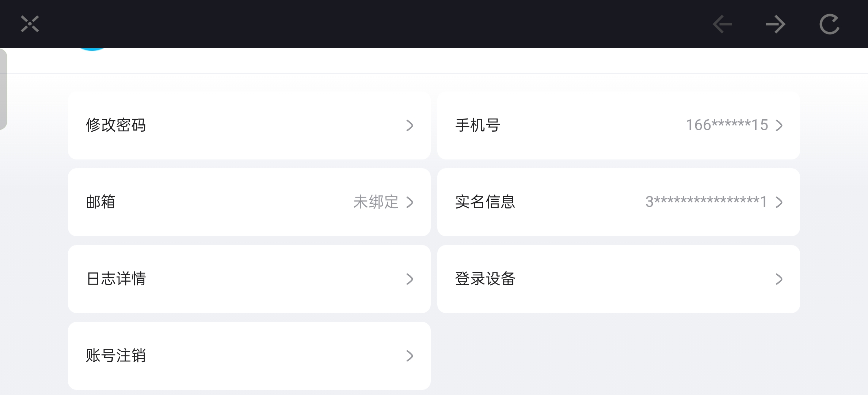Screen dimensions: 868x395
Task: Open the 邮箱 setting
Action: click(x=101, y=202)
